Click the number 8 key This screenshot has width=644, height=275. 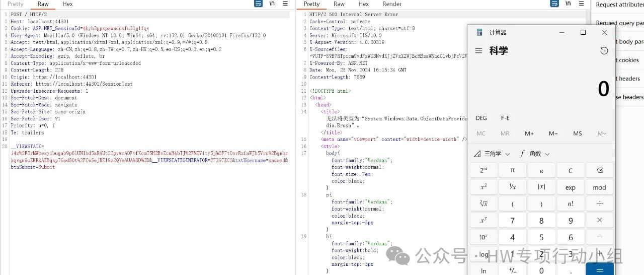[x=541, y=221]
